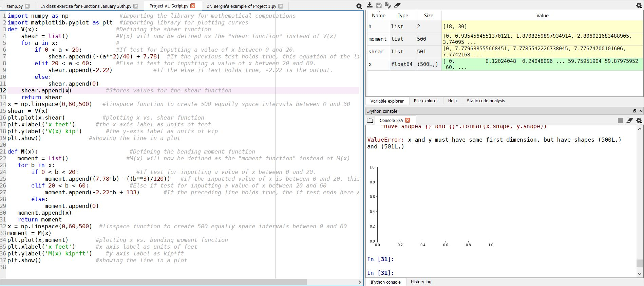Clear the IPython console with eraser icon

click(x=629, y=121)
